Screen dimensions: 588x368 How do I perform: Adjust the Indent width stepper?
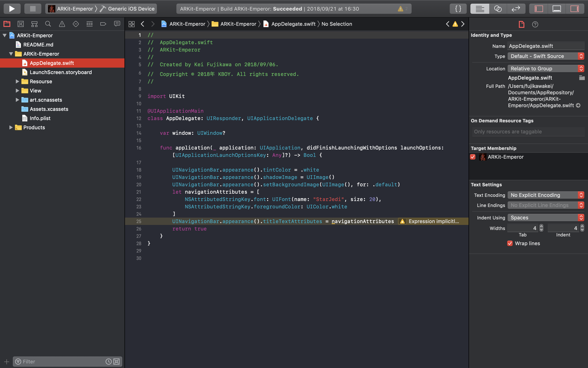(x=582, y=228)
